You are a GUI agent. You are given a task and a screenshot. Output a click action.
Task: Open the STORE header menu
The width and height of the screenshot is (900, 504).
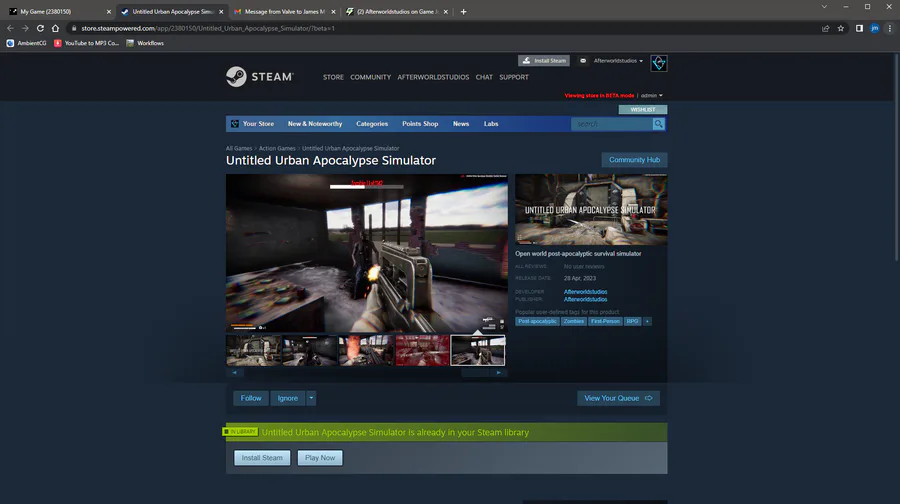click(x=333, y=77)
